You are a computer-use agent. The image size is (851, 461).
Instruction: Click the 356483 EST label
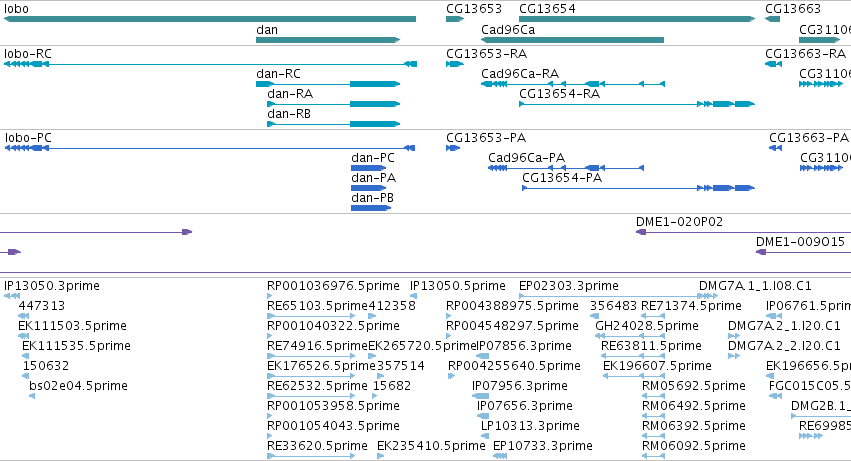(x=613, y=306)
